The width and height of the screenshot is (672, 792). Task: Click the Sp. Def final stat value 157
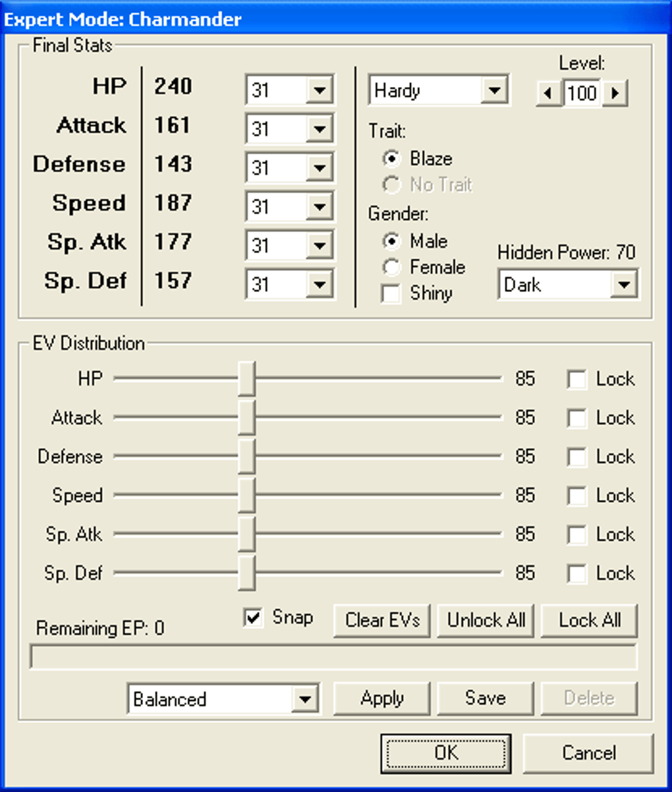(x=173, y=281)
